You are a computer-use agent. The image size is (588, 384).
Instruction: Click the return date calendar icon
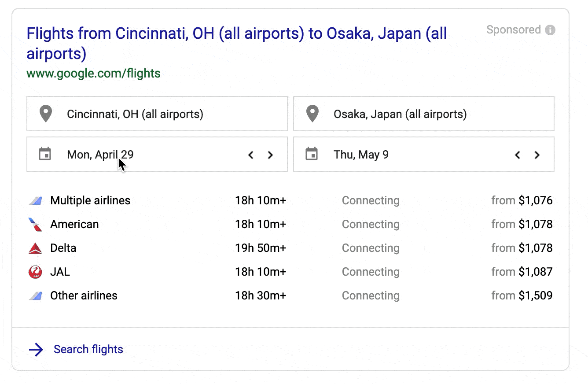click(x=312, y=155)
